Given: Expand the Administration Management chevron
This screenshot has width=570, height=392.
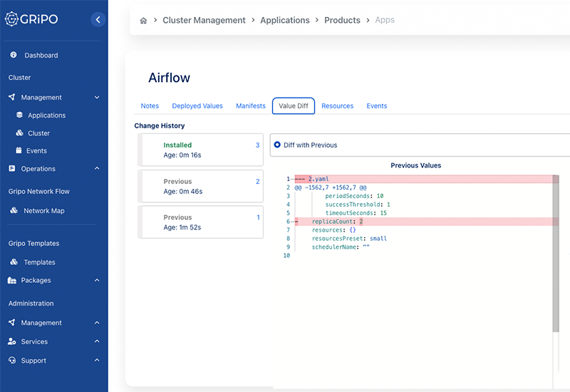Looking at the screenshot, I should tap(97, 323).
